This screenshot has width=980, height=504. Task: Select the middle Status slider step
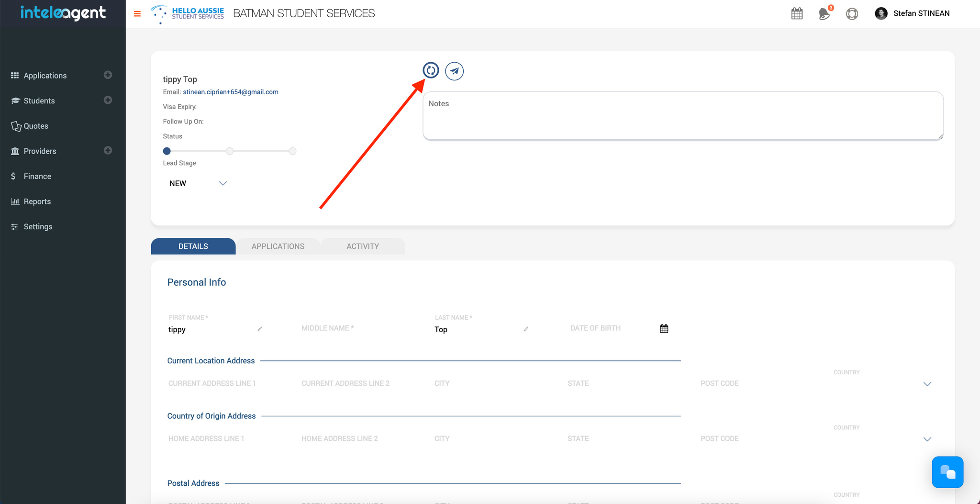click(230, 151)
